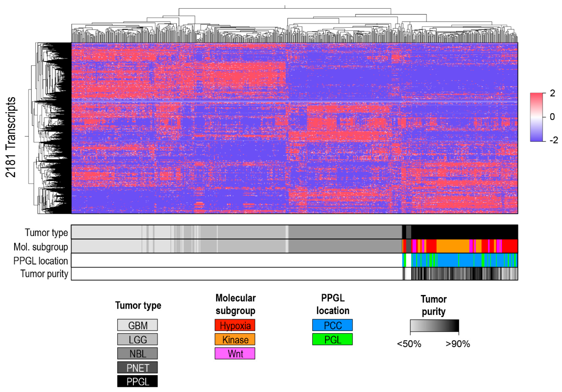The image size is (562, 392).
Task: Click the '>90%' purity scale label
Action: [458, 344]
